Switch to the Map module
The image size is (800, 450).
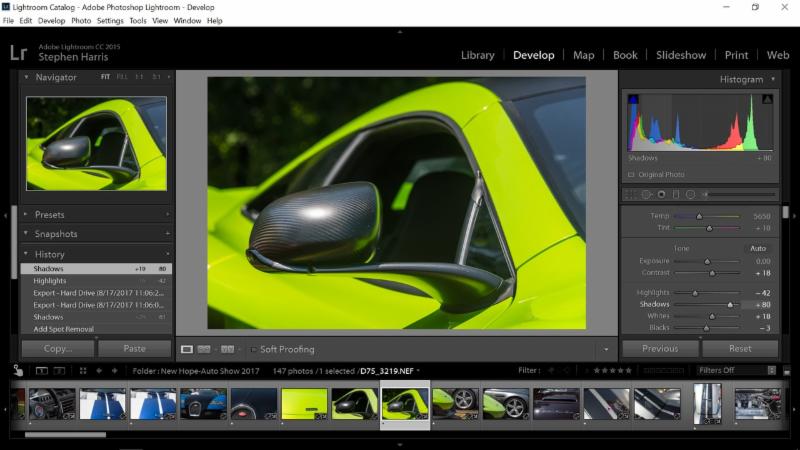pyautogui.click(x=584, y=55)
